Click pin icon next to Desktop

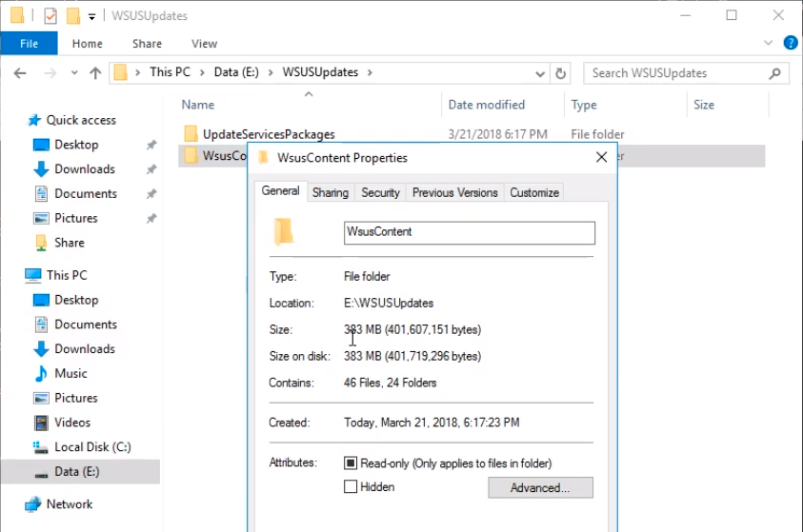[151, 145]
